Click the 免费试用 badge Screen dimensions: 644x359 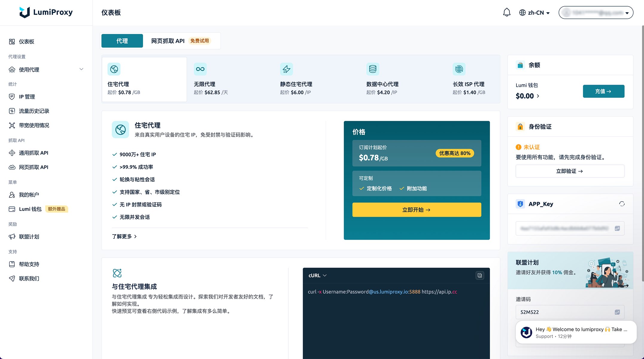point(200,41)
